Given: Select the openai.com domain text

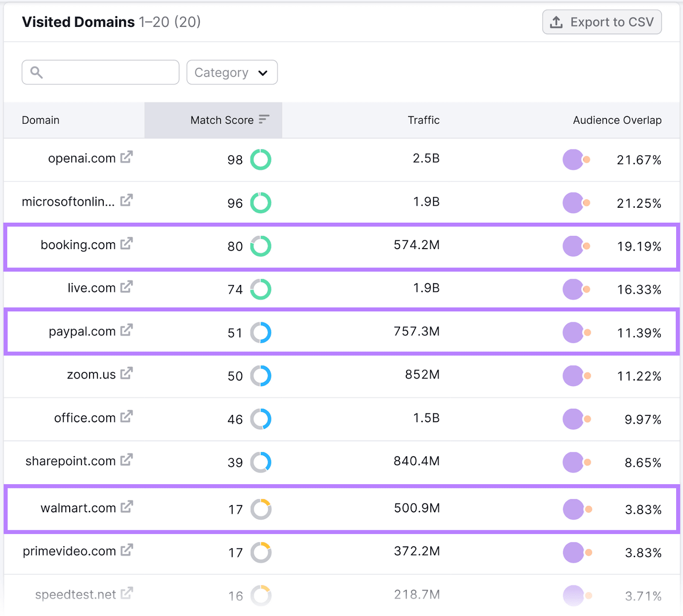Looking at the screenshot, I should pos(81,158).
